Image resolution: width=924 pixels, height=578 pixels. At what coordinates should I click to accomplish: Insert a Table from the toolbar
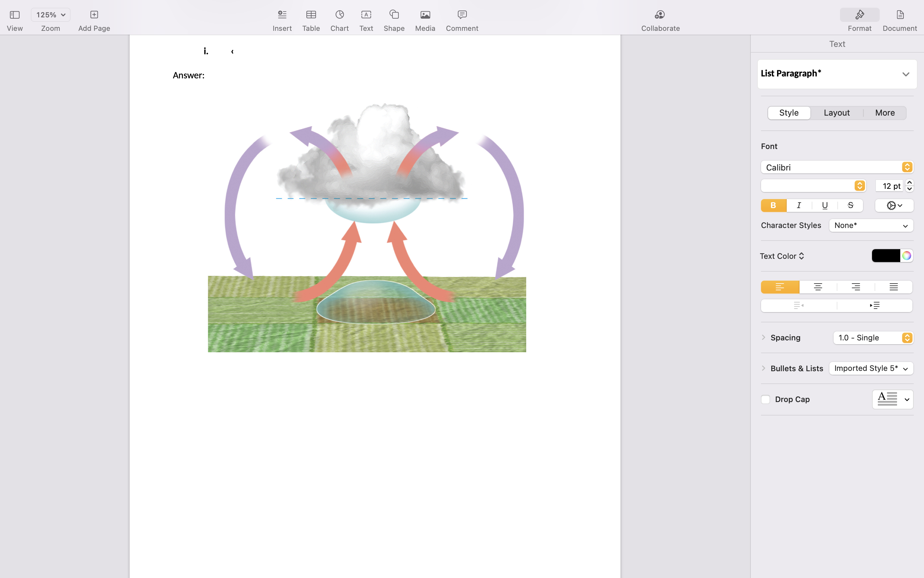click(311, 15)
